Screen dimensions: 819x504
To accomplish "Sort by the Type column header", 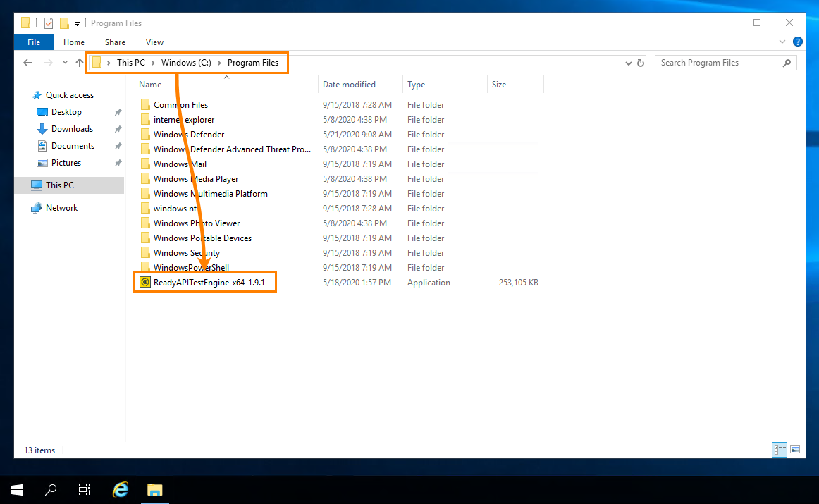I will pyautogui.click(x=417, y=85).
